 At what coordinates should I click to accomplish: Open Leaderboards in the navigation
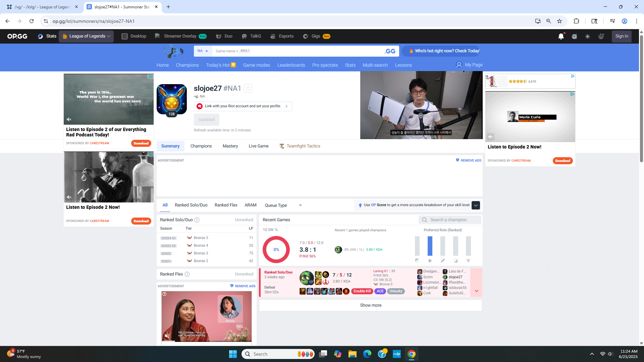tap(291, 65)
